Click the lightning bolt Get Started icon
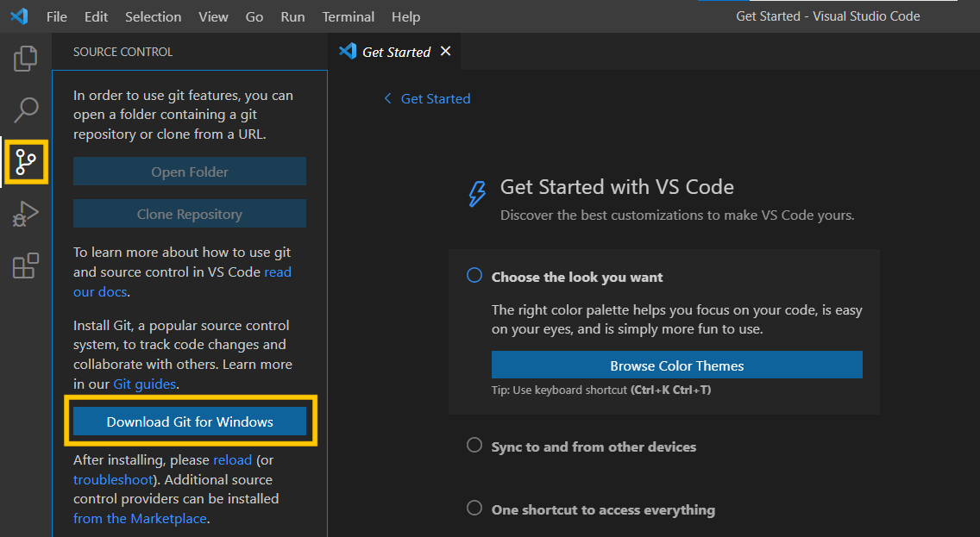 (477, 194)
